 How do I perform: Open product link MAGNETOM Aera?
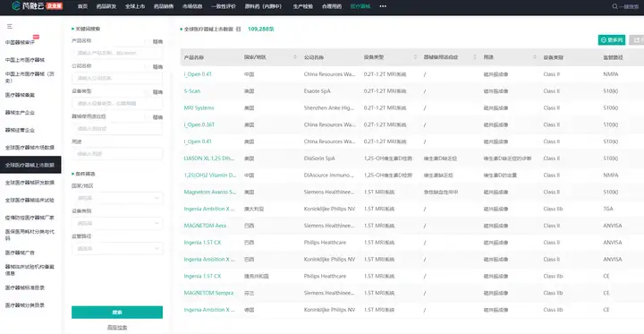click(x=205, y=226)
